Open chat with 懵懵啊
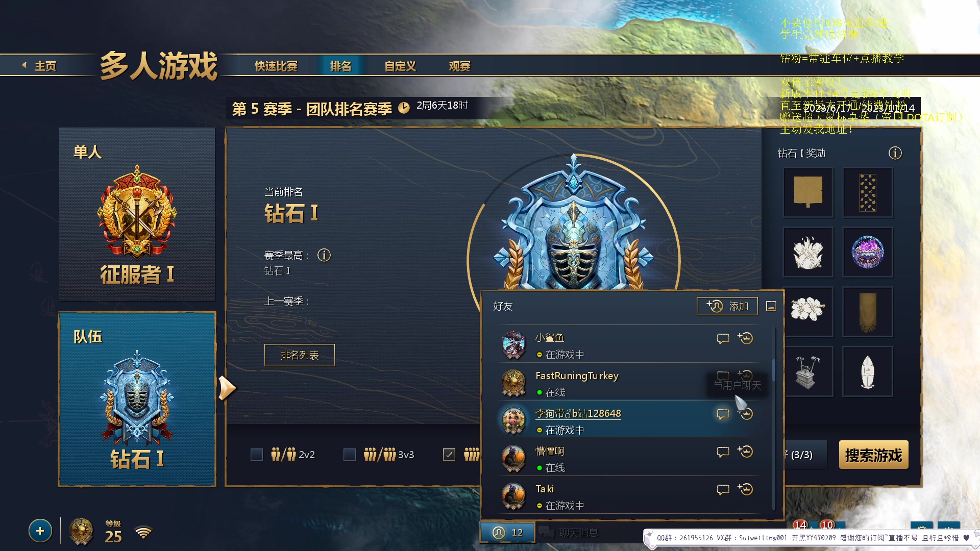This screenshot has height=551, width=980. (723, 452)
